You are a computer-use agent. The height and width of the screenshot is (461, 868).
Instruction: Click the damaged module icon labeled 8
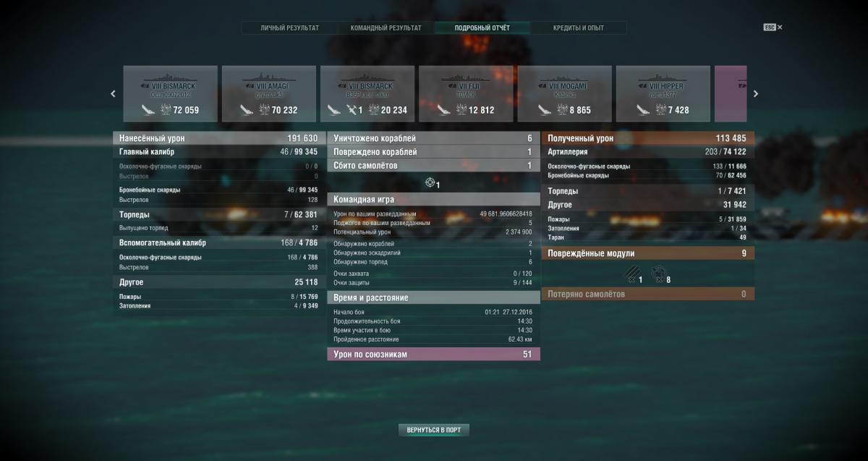658,274
